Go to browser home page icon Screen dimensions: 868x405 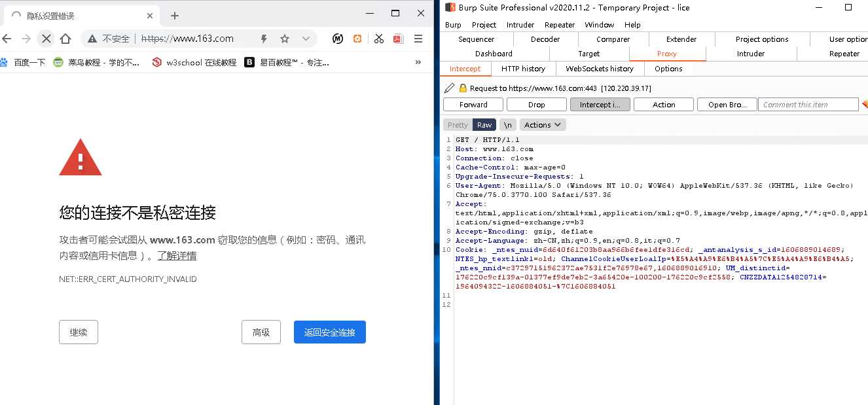click(65, 39)
